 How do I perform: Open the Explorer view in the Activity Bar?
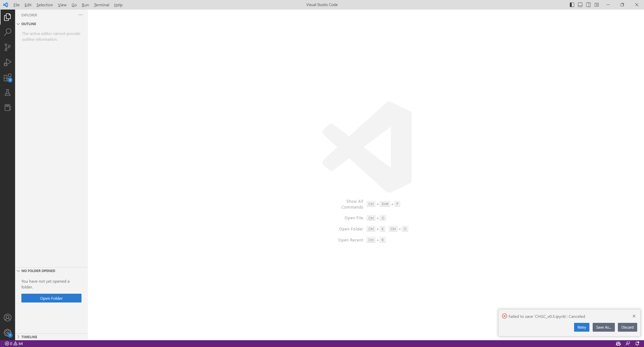7,17
